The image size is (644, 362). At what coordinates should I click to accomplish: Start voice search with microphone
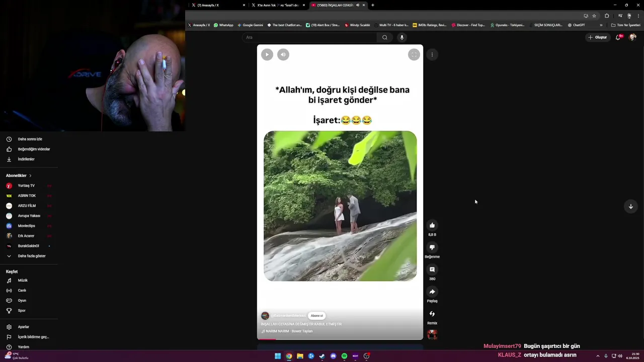401,37
